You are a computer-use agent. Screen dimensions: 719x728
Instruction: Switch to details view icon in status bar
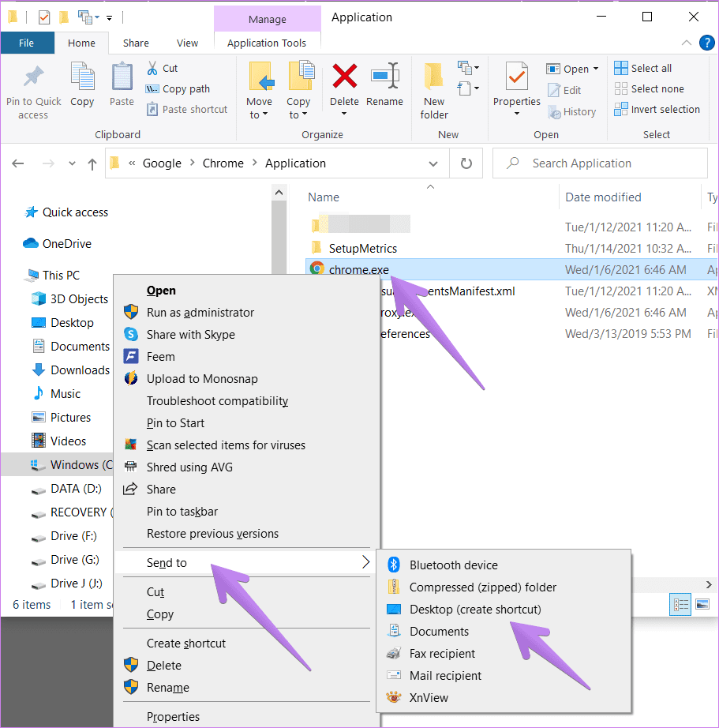(x=680, y=605)
